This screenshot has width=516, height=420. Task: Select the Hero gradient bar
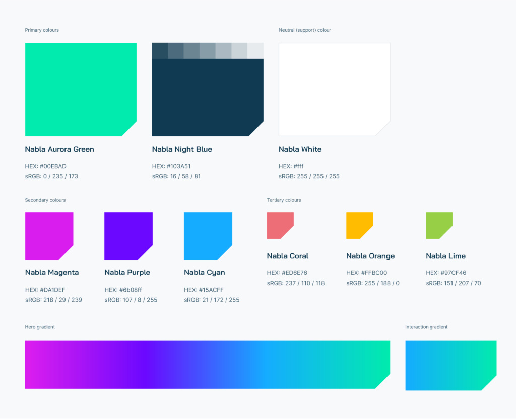point(208,365)
